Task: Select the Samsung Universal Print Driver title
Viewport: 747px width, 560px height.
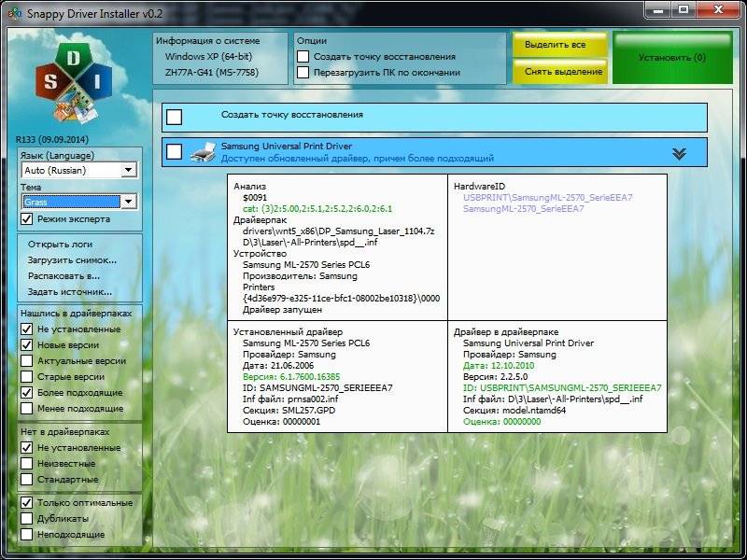Action: tap(287, 147)
